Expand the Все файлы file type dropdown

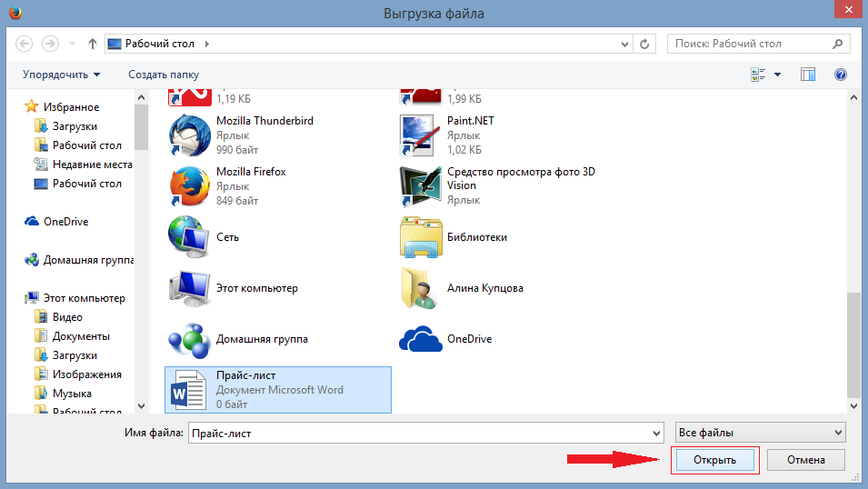[x=760, y=433]
